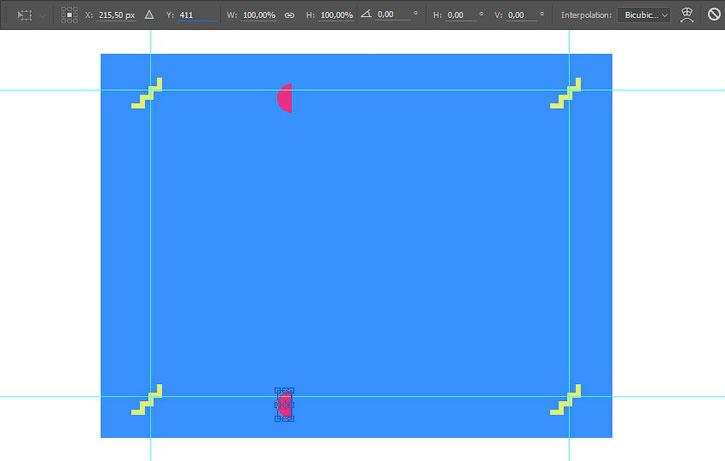Image resolution: width=725 pixels, height=461 pixels.
Task: Toggle relative positioning triangle icon
Action: (149, 15)
